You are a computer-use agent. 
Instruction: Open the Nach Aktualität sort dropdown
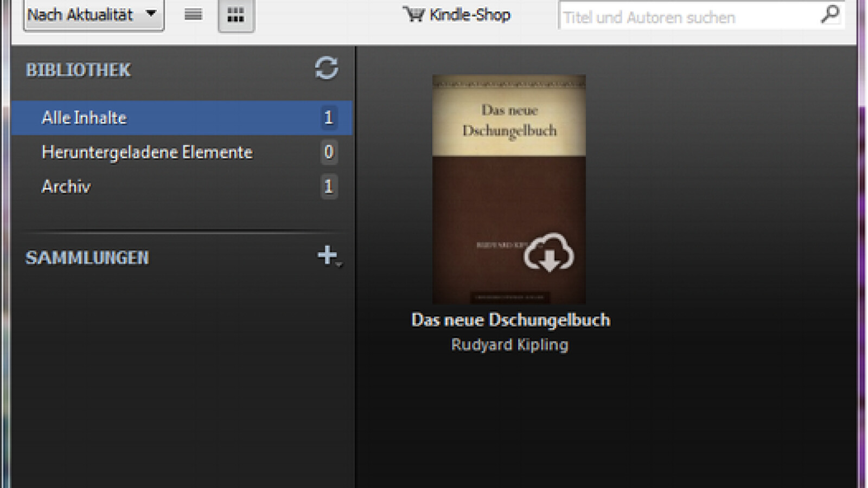(93, 15)
